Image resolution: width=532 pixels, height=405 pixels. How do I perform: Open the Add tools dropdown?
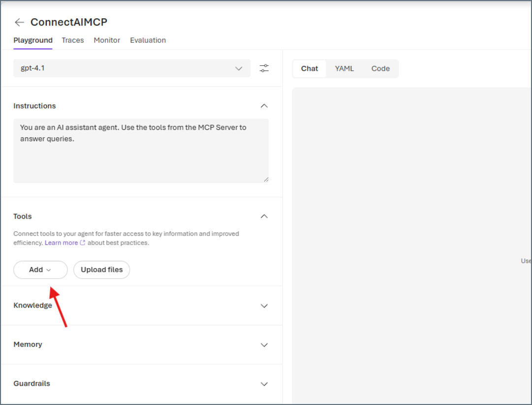pyautogui.click(x=40, y=270)
